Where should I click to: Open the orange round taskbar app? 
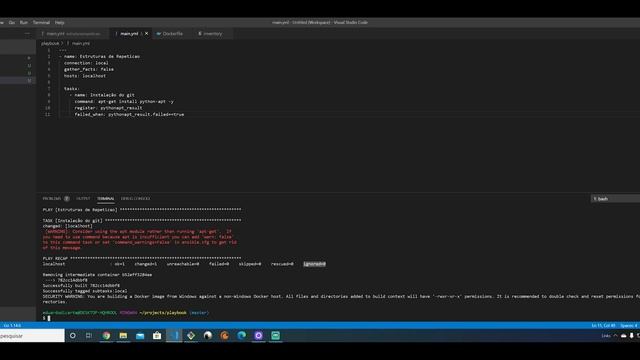224,336
